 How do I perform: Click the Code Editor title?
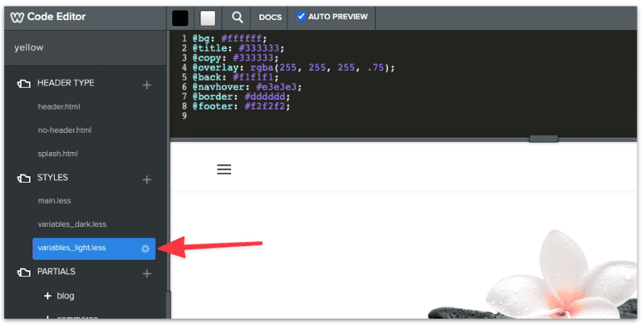(x=56, y=17)
